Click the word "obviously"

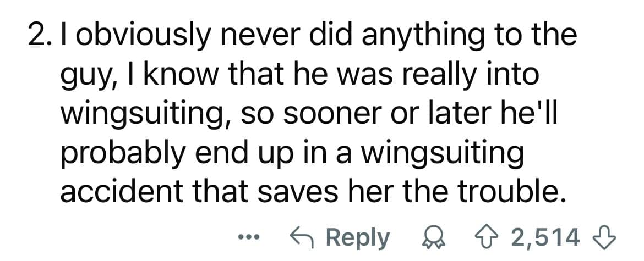[137, 35]
